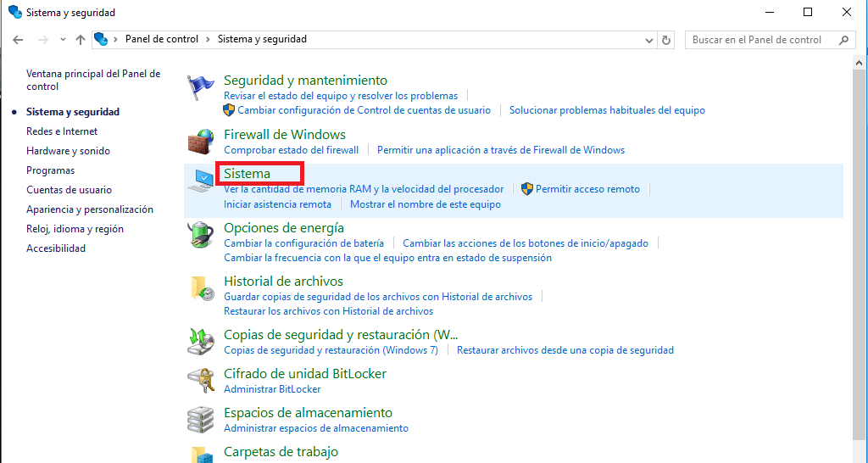This screenshot has height=463, width=868.
Task: Click Cambiar la frecuencia de suspensión link
Action: click(387, 258)
